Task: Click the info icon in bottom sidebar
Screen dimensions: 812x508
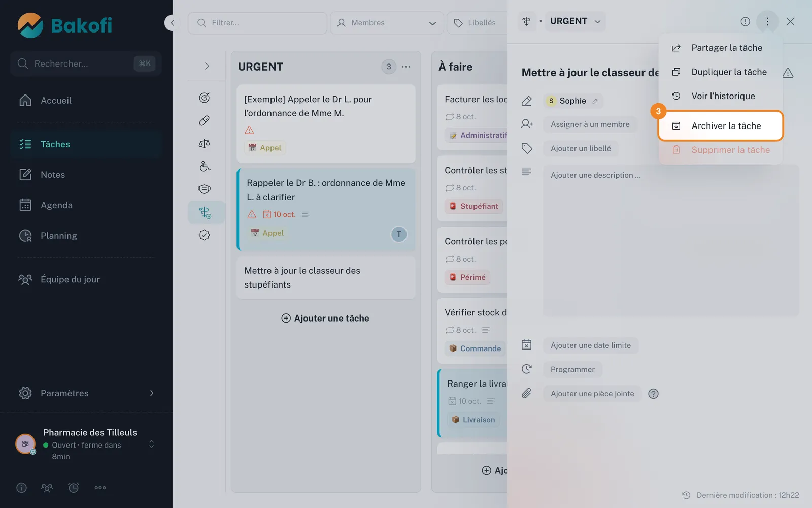Action: pyautogui.click(x=21, y=488)
